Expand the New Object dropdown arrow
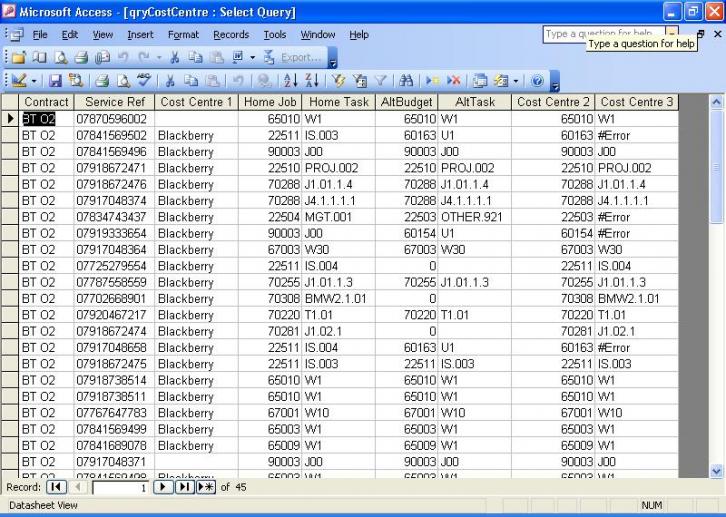This screenshot has width=726, height=517. tap(516, 81)
